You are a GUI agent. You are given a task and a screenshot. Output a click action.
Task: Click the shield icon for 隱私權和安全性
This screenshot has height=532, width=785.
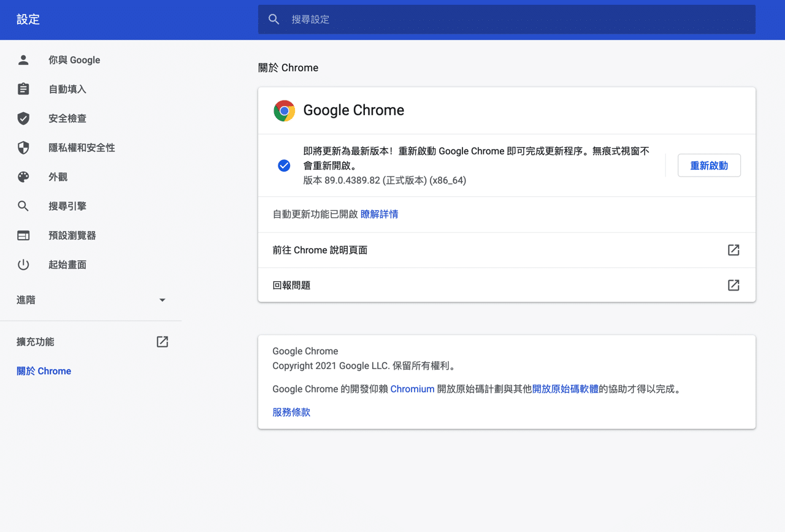pos(23,148)
